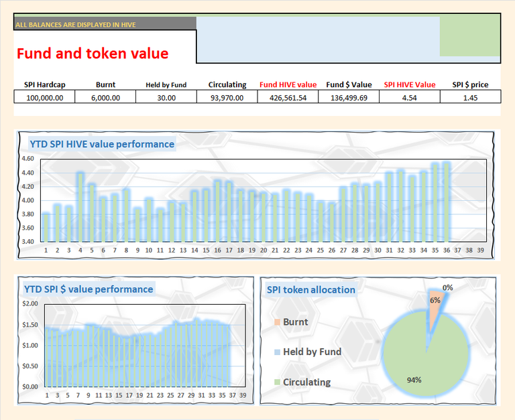Select the Circulating value 93,970.00
This screenshot has height=420, width=515.
point(227,97)
